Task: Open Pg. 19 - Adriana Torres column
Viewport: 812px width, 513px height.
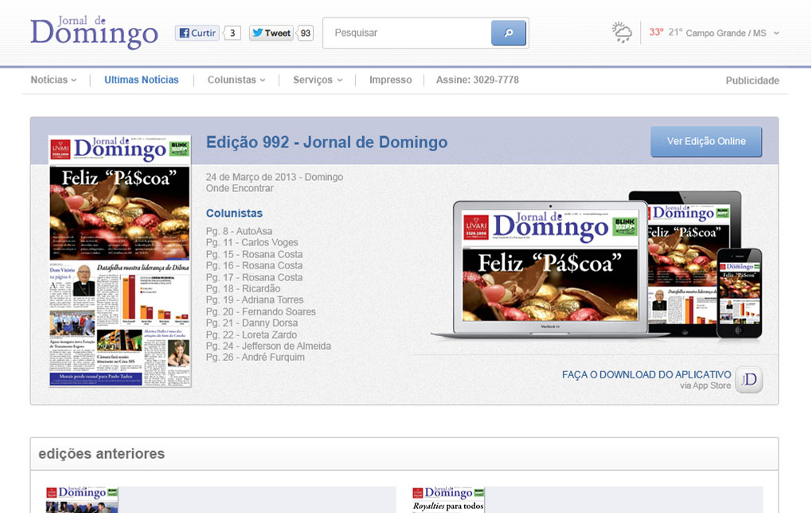Action: pos(255,300)
